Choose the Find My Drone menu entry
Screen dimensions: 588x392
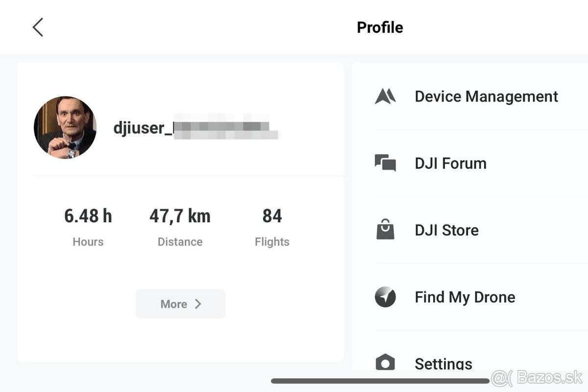pos(465,297)
